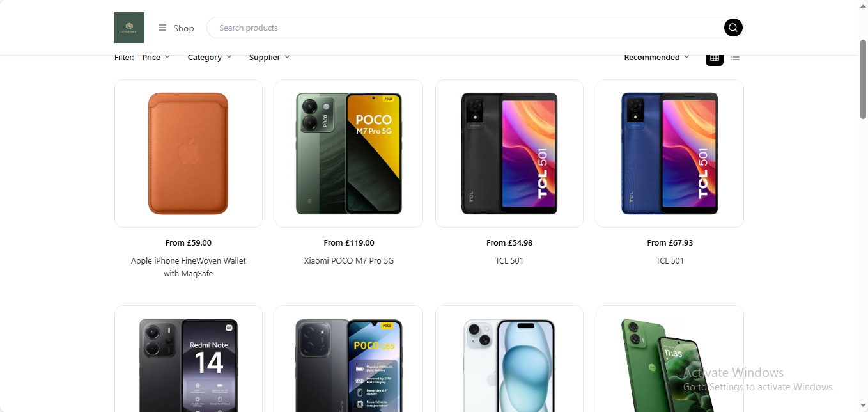The image size is (868, 412).
Task: Open the blue TCL 501 product image
Action: pyautogui.click(x=670, y=154)
